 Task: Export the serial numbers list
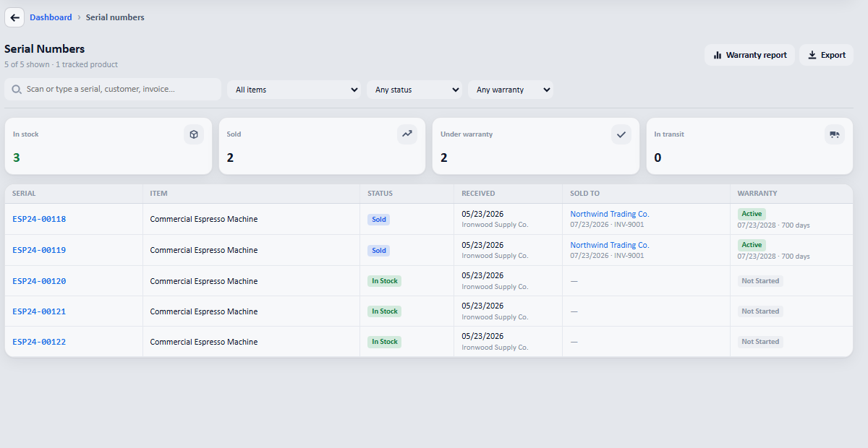coord(826,55)
